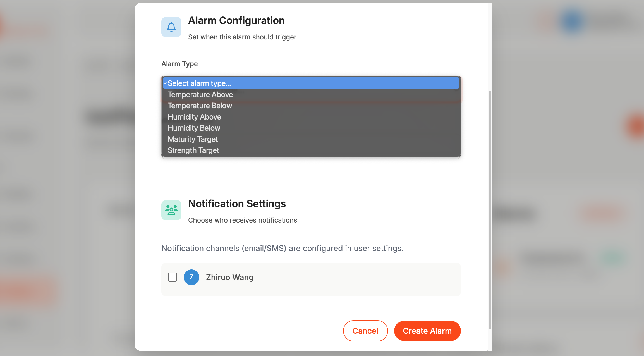This screenshot has height=356, width=644.
Task: Click the orange Create Alarm button
Action: pyautogui.click(x=427, y=331)
